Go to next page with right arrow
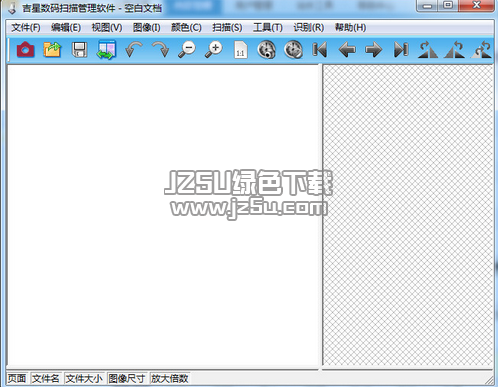Image resolution: width=498 pixels, height=387 pixels. pyautogui.click(x=374, y=50)
